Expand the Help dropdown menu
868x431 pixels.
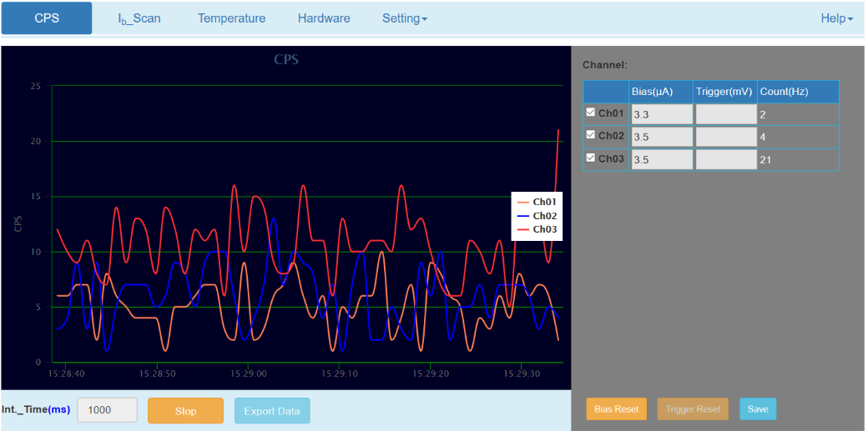pyautogui.click(x=836, y=18)
